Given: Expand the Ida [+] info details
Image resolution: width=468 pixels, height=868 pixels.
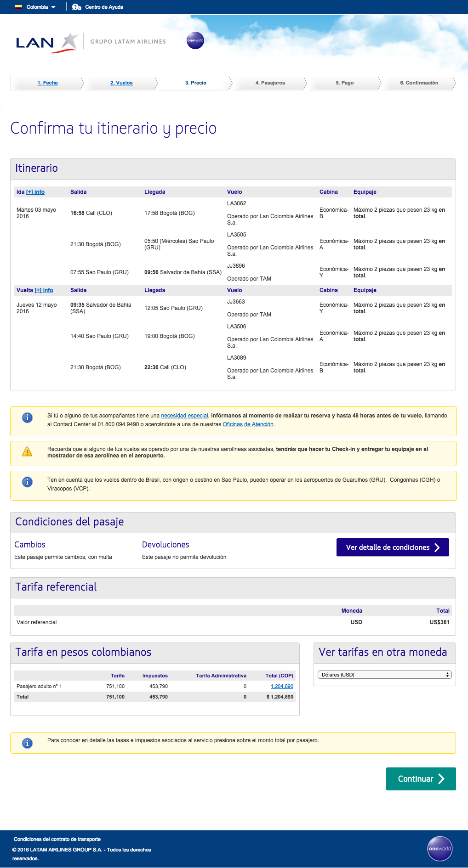Looking at the screenshot, I should point(35,192).
